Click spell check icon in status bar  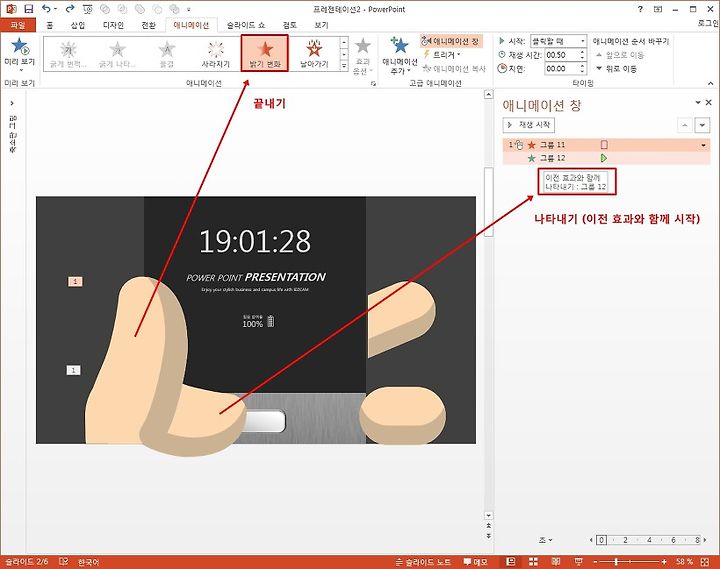[x=64, y=562]
